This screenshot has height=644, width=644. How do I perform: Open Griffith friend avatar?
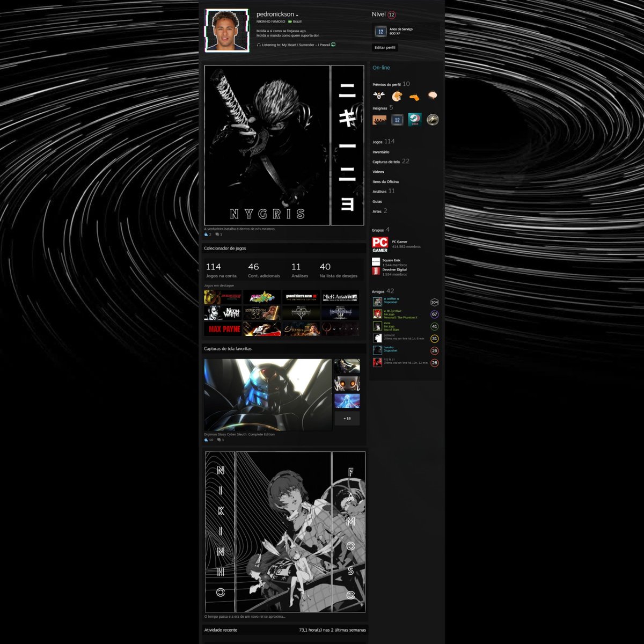(377, 302)
